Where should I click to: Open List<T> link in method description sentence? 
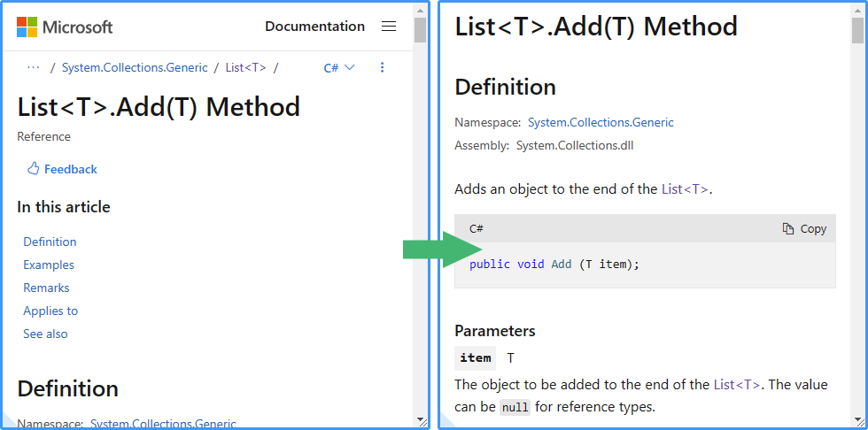685,189
